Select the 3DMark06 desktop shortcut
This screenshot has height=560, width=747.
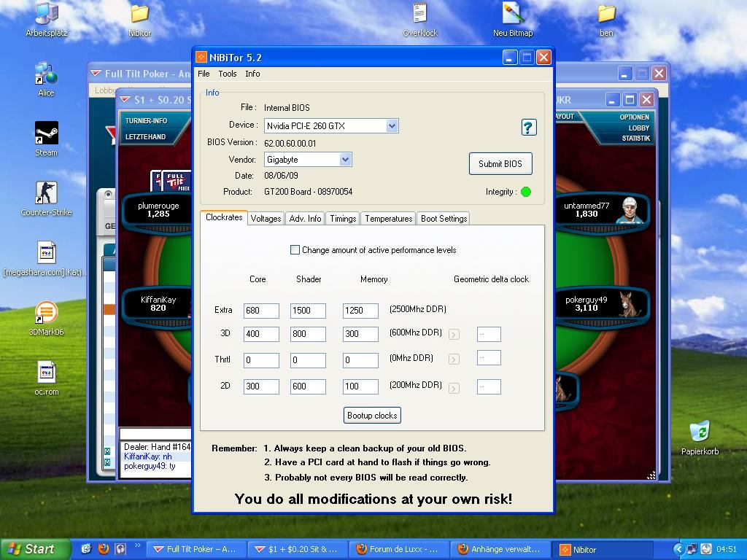coord(46,319)
